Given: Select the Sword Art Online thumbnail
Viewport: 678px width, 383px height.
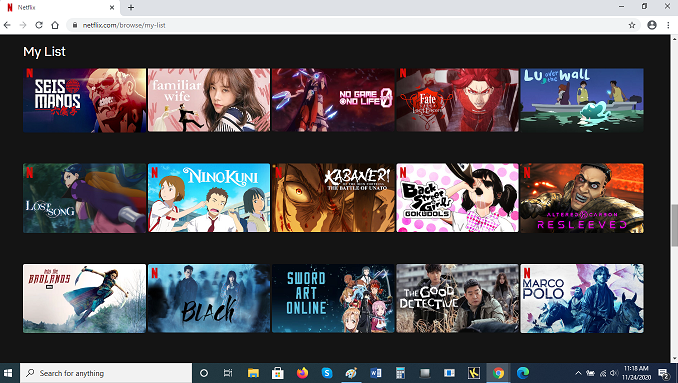Looking at the screenshot, I should click(x=333, y=298).
